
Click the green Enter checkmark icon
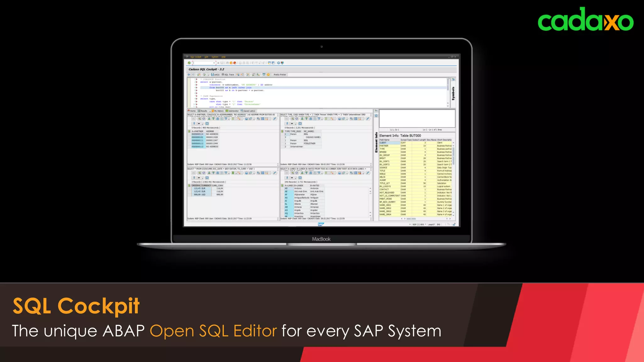(x=189, y=63)
